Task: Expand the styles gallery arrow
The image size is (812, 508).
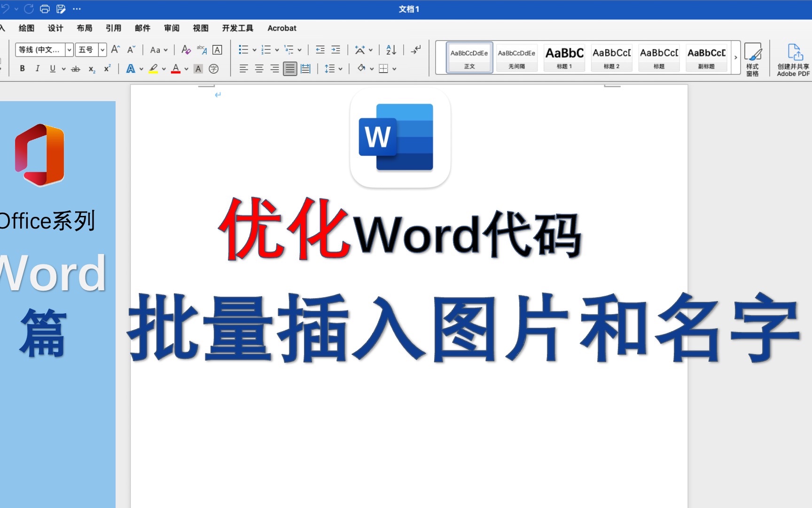Action: click(736, 57)
